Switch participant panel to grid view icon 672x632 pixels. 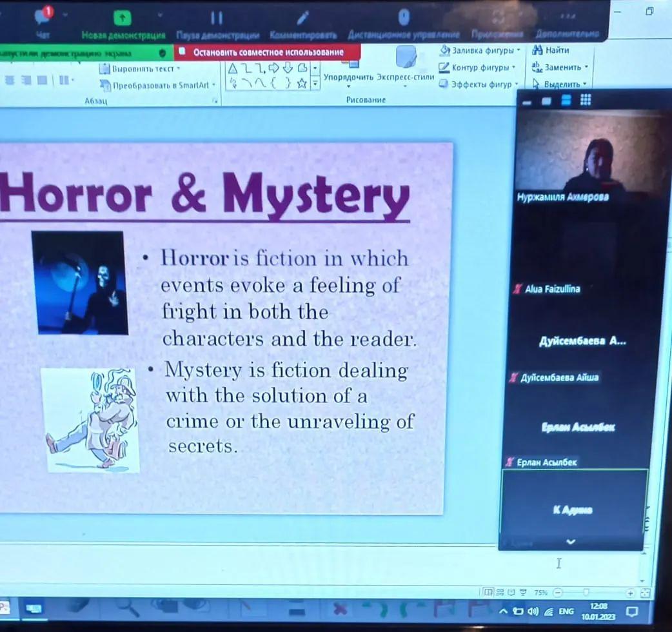tap(586, 100)
